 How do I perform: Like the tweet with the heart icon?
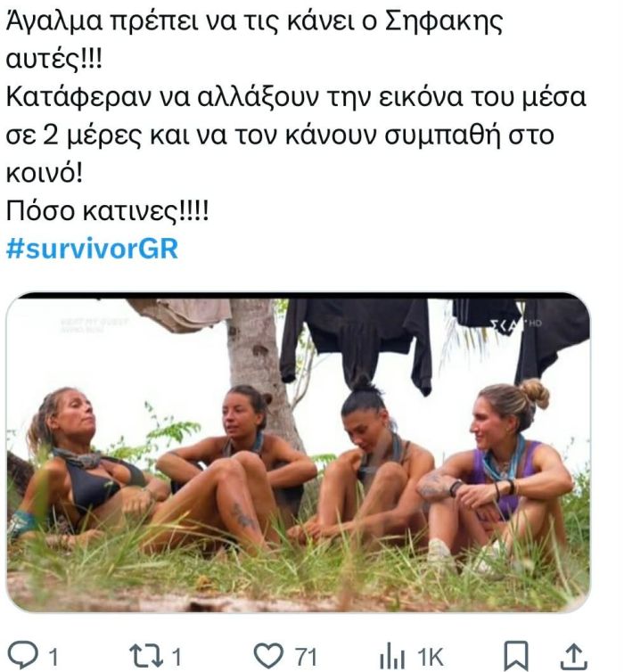(x=268, y=655)
